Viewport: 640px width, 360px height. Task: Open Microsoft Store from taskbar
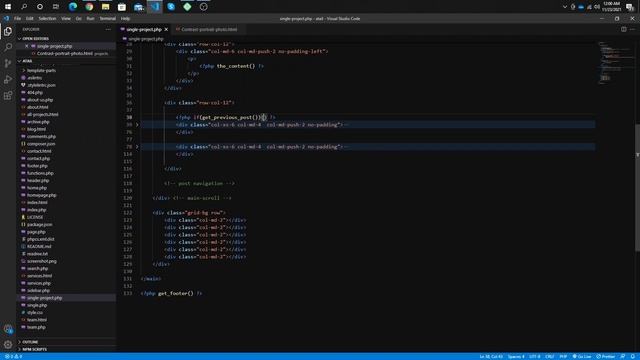click(122, 7)
